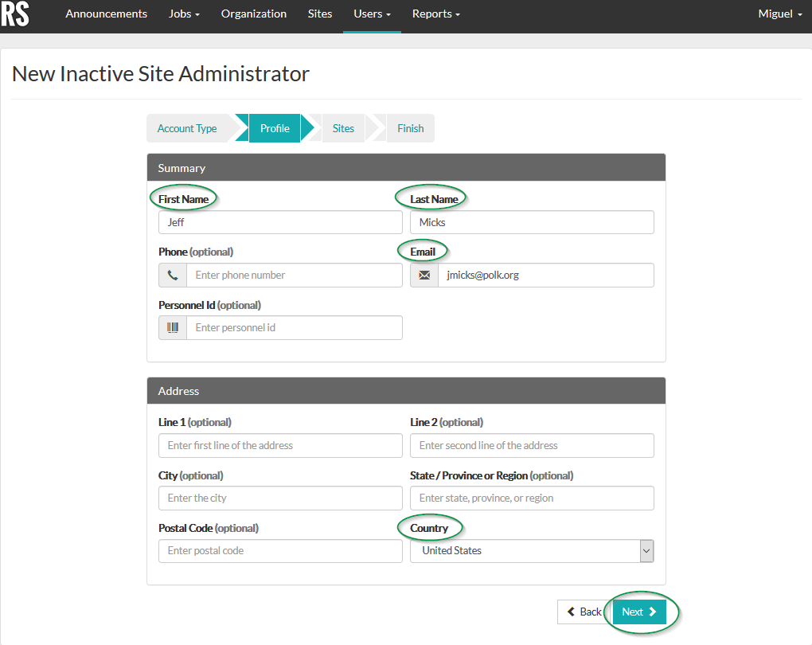Go to the Sites section in the navbar
Viewport: 812px width, 645px height.
tap(319, 14)
